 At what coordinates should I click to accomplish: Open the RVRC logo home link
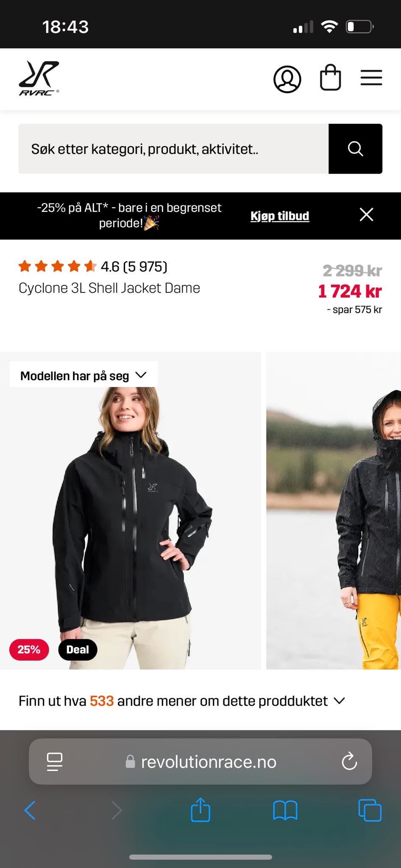39,79
